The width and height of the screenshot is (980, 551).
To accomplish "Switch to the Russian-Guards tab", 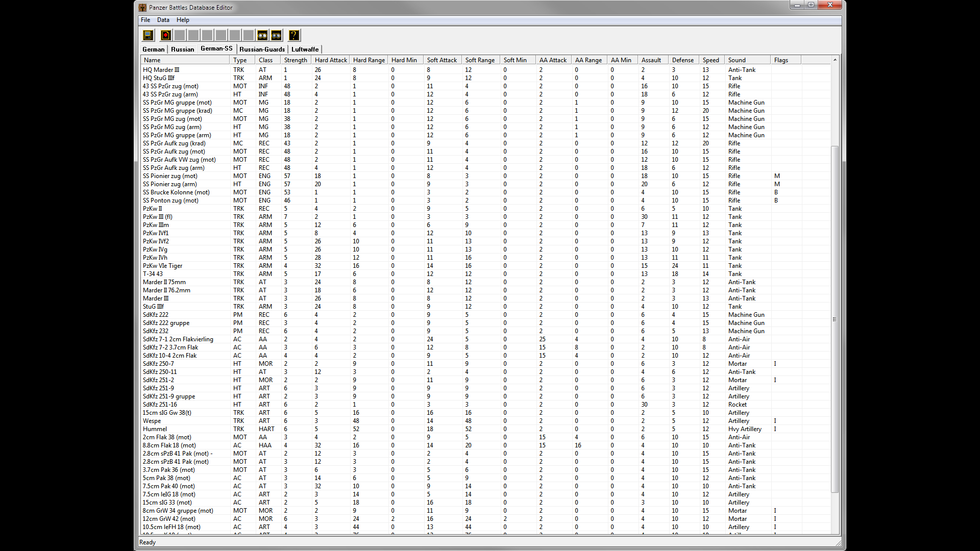I will [x=262, y=49].
